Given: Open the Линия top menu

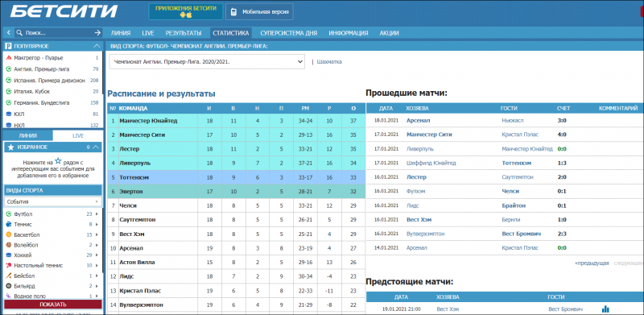Looking at the screenshot, I should [121, 33].
